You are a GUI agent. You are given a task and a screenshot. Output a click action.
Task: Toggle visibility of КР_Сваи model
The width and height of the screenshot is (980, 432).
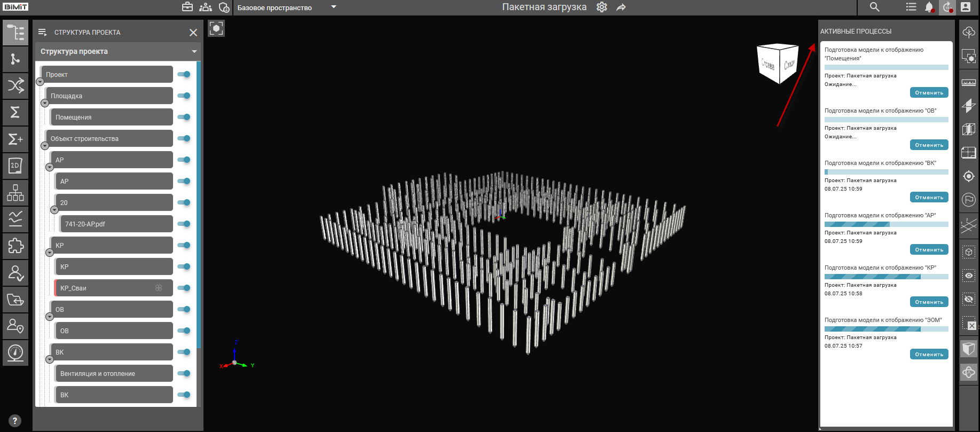coord(184,288)
